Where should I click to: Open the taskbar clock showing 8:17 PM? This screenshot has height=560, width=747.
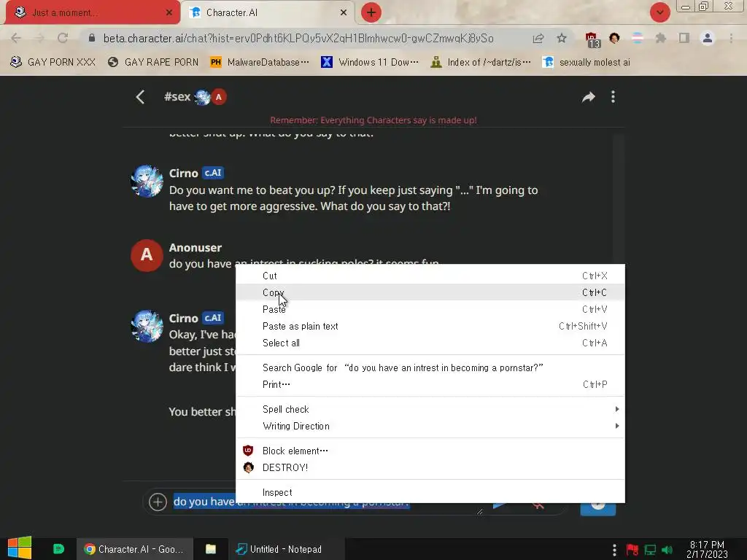click(707, 549)
